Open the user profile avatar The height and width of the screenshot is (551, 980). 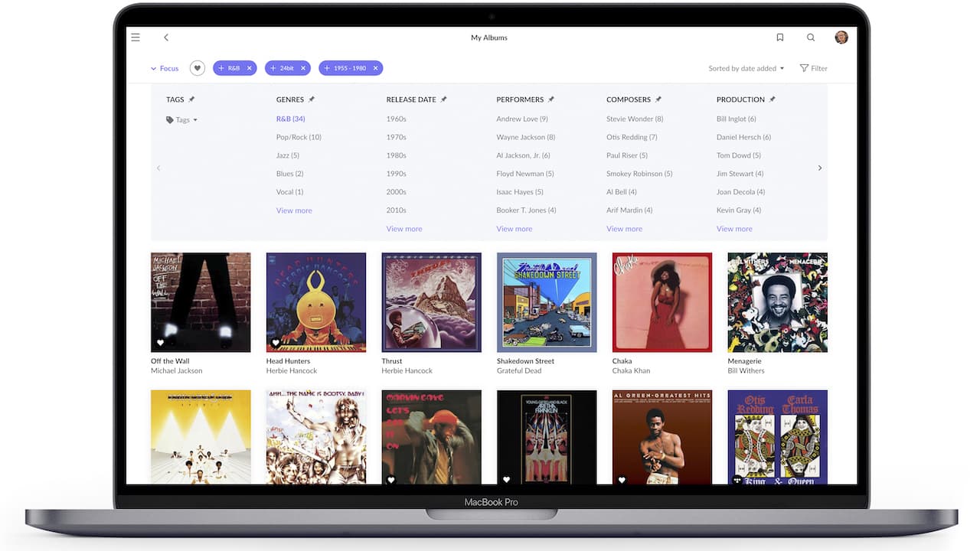(841, 37)
